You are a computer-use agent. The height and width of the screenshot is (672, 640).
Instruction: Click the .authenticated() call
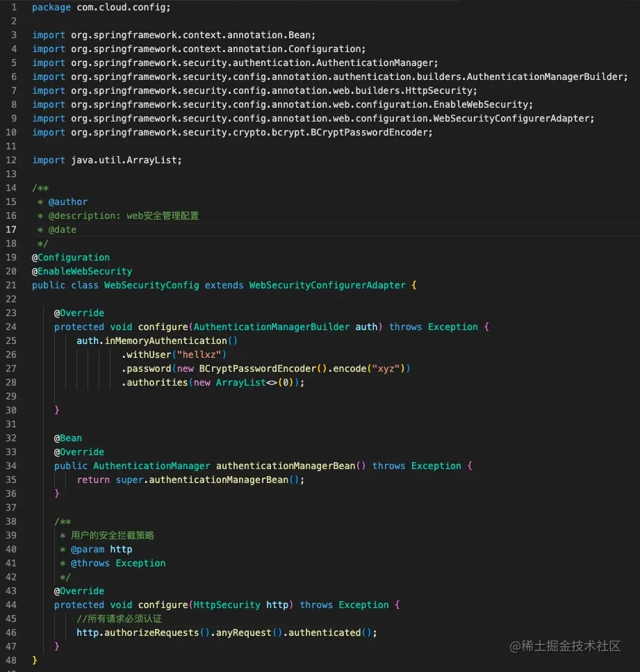click(327, 632)
